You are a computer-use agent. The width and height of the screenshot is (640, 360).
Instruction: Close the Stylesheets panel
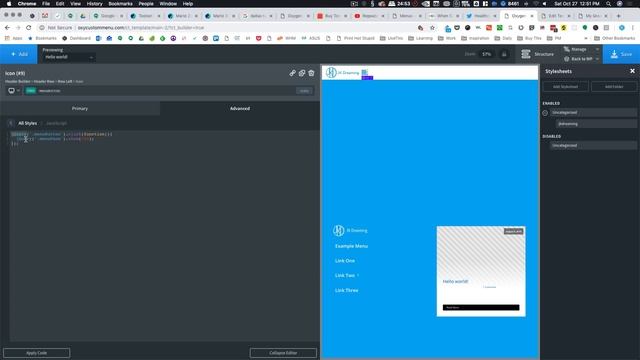click(632, 71)
